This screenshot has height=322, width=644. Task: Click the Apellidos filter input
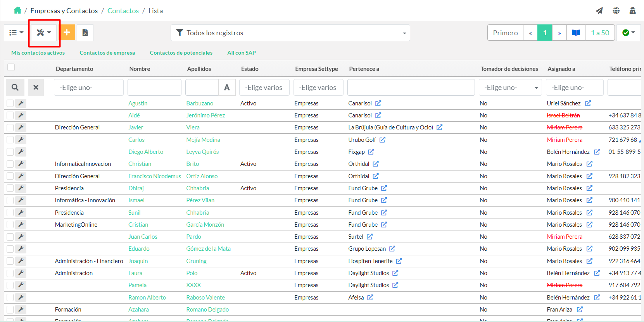pos(202,87)
